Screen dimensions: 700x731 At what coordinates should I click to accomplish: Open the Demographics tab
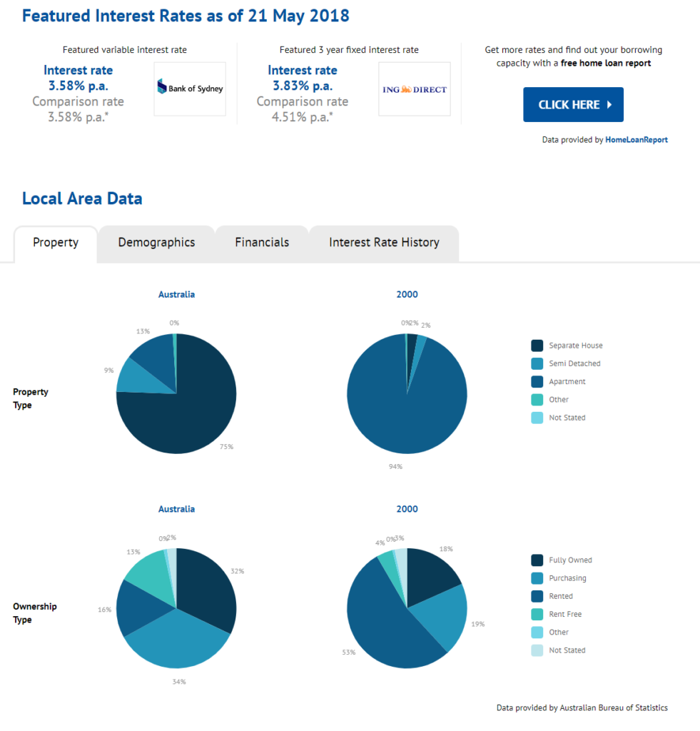point(156,244)
